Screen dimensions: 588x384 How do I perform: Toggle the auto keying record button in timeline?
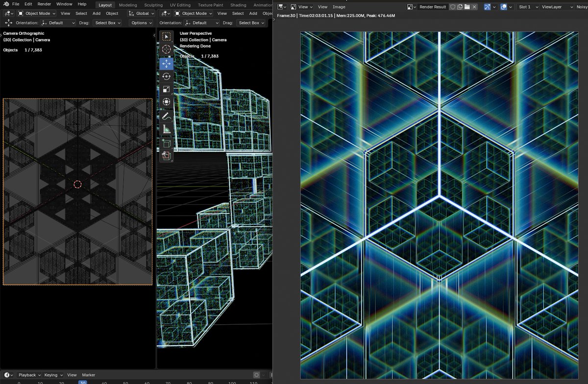click(256, 375)
